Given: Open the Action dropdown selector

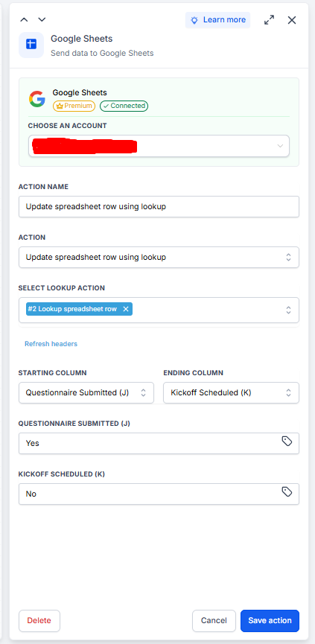Looking at the screenshot, I should pyautogui.click(x=159, y=257).
